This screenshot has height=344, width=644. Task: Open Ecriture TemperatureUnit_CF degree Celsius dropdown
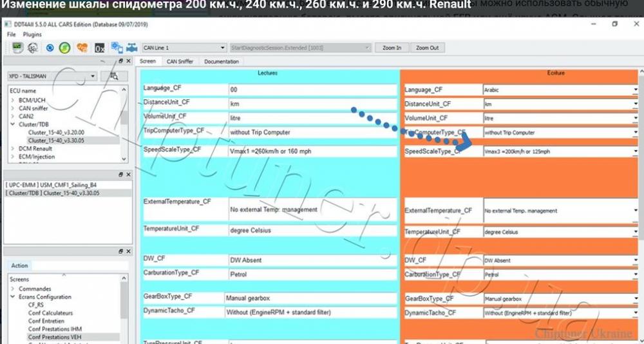click(561, 232)
